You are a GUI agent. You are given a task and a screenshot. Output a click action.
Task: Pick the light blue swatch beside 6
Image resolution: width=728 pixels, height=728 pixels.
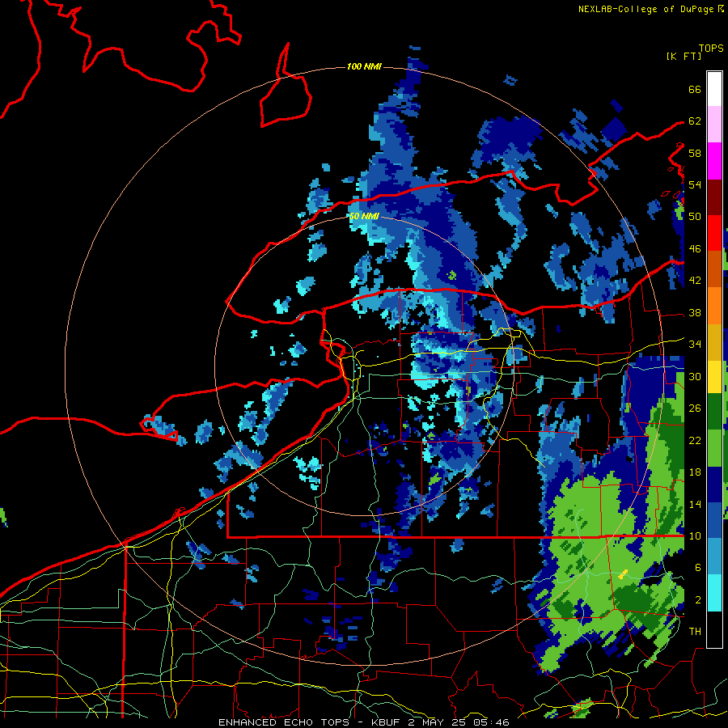[714, 557]
